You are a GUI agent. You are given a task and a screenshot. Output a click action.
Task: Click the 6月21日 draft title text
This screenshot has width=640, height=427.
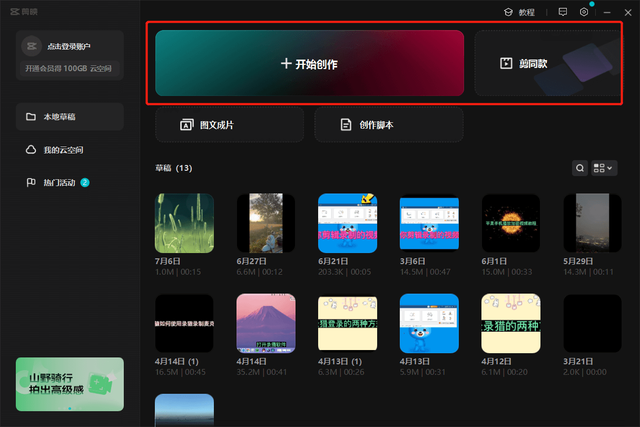click(333, 261)
